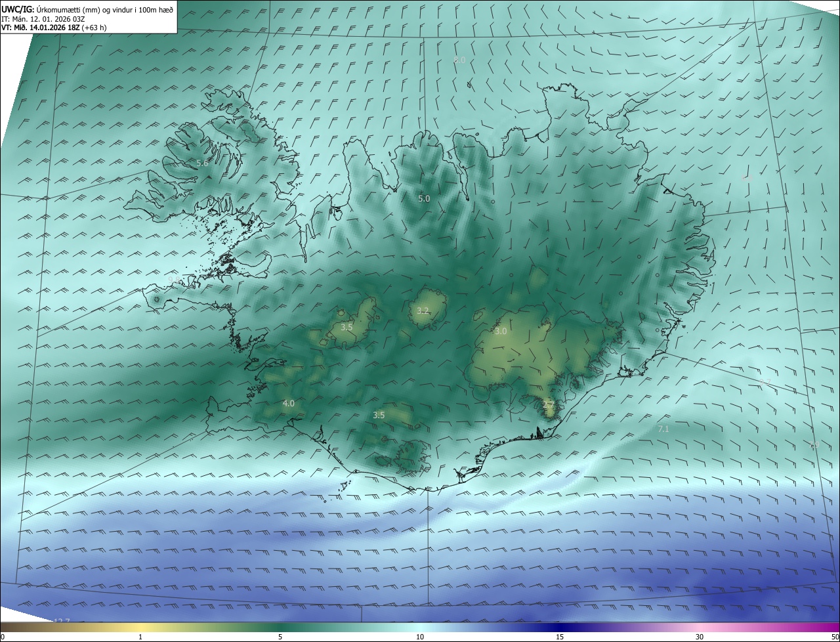The image size is (840, 642).
Task: Click the 3.0 value on the large Vatnajökull glacier
Action: (501, 332)
